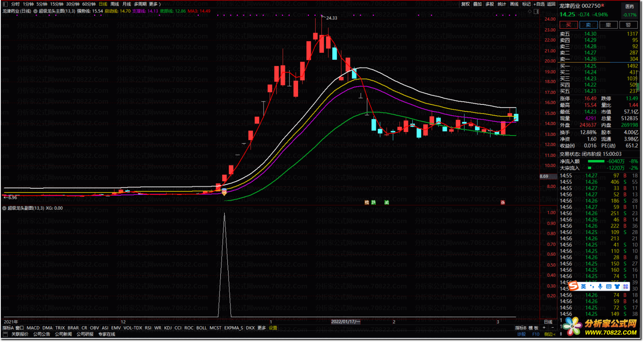Click the 2022/01/17 date marker on time axis
Screen dimensions: 644x342
(346, 322)
